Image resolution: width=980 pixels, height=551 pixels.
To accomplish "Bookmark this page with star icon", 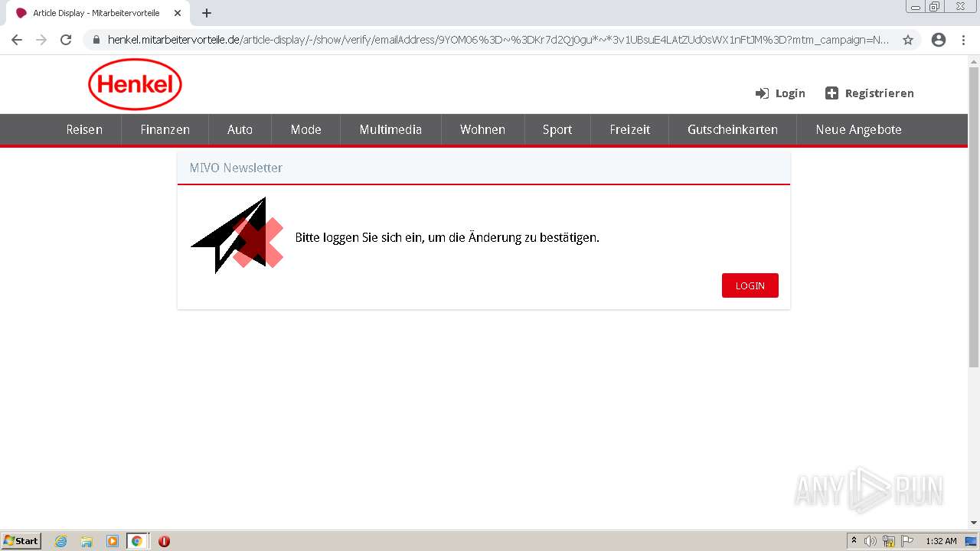I will pyautogui.click(x=908, y=40).
